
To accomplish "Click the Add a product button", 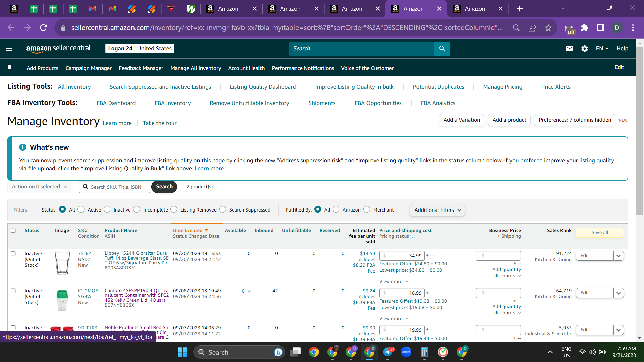I will pyautogui.click(x=509, y=120).
